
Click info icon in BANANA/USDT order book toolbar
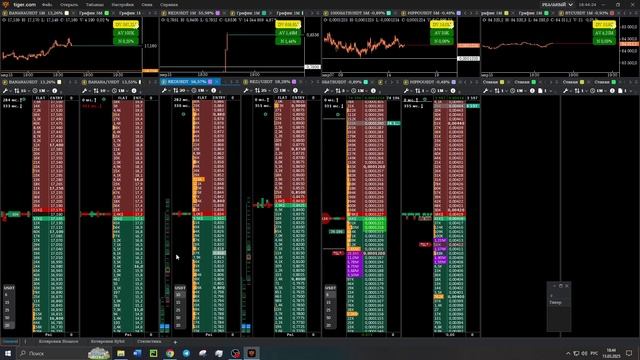pos(134,91)
